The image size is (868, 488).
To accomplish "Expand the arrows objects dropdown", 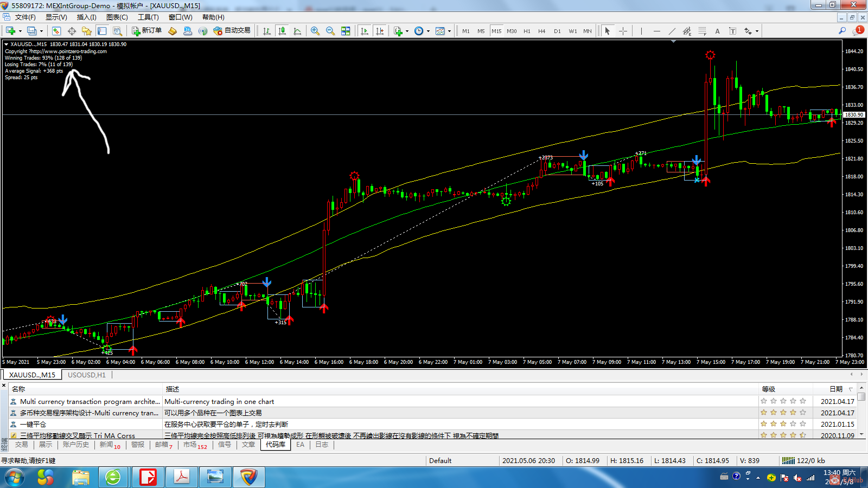I will coord(757,31).
